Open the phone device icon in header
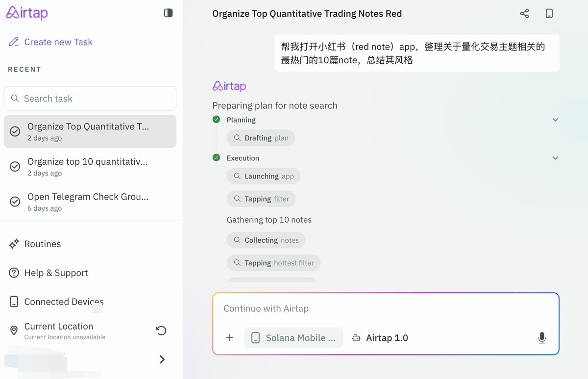 549,14
